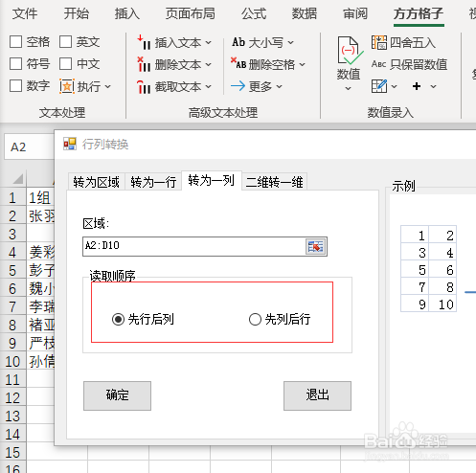476x473 pixels.
Task: Click the plus sign icon in 数值录入
Action: click(417, 86)
